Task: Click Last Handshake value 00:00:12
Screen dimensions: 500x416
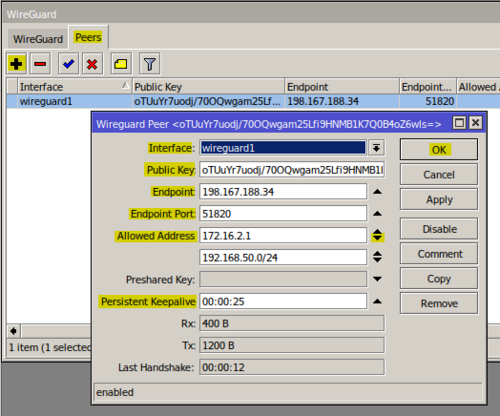Action: (x=292, y=367)
